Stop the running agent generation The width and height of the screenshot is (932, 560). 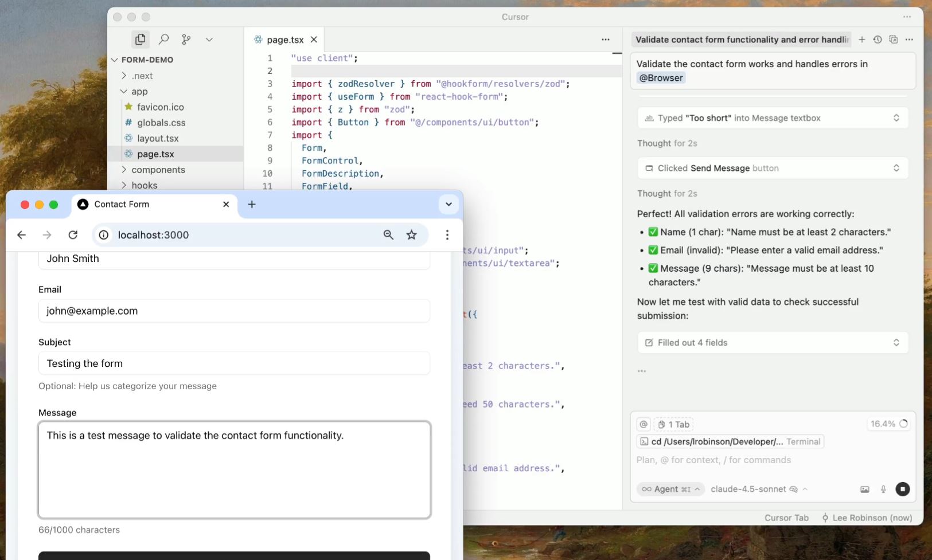[x=903, y=489]
